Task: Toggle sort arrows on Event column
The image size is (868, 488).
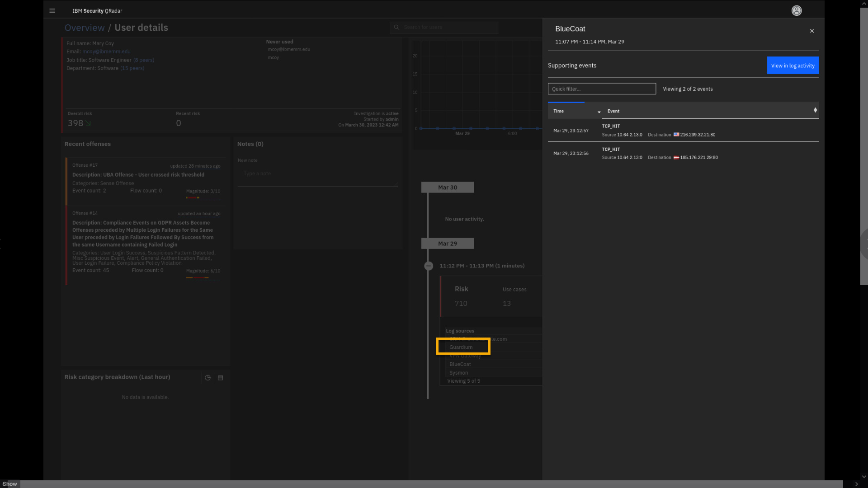Action: 815,110
